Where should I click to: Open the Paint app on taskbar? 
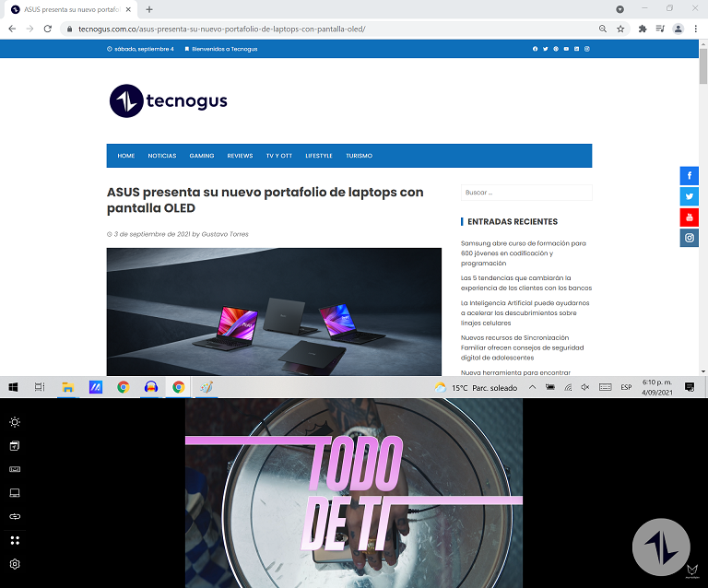point(206,387)
